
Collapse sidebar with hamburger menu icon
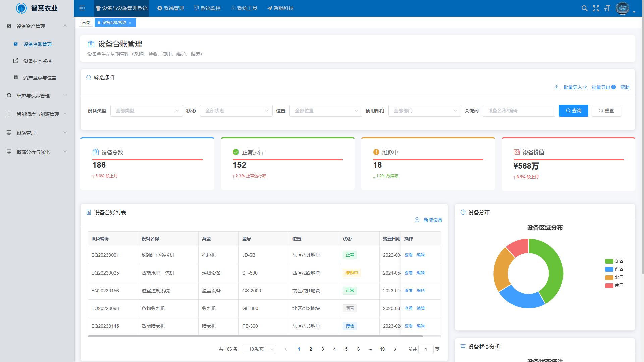click(82, 8)
